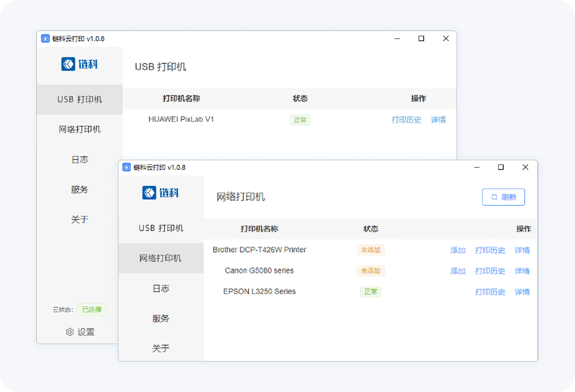This screenshot has height=392, width=575.
Task: Click 打印机名称 header in front window
Action: tap(259, 229)
